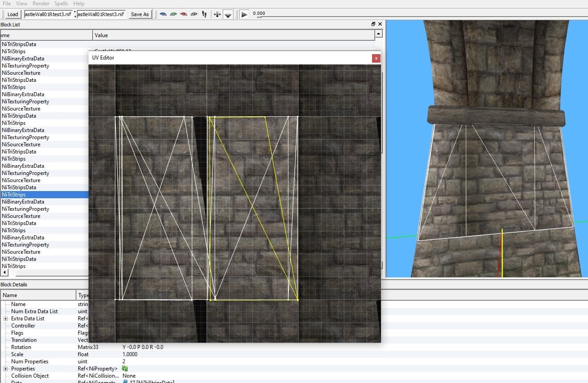
Task: Click the green Properties link icon
Action: (x=125, y=369)
